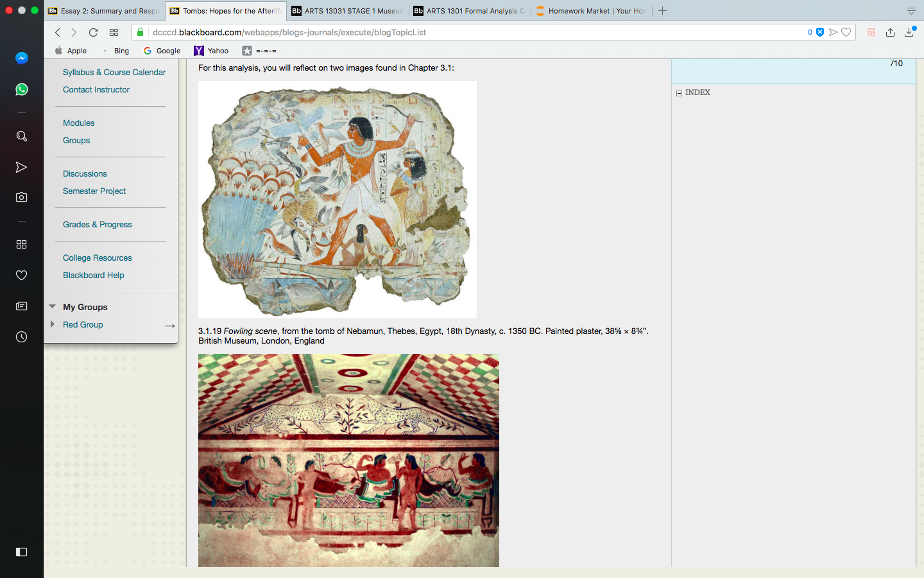This screenshot has height=578, width=924.
Task: Click the red extension icon in toolbar
Action: click(871, 32)
